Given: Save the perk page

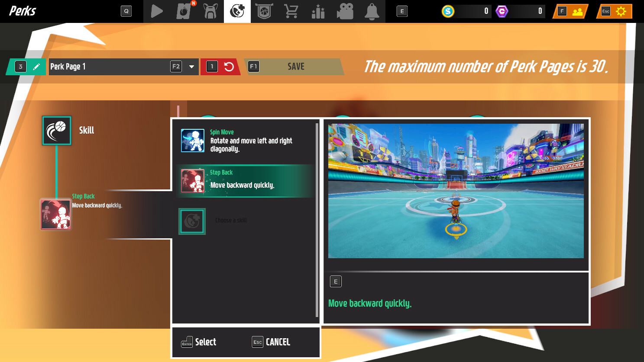Looking at the screenshot, I should click(294, 67).
